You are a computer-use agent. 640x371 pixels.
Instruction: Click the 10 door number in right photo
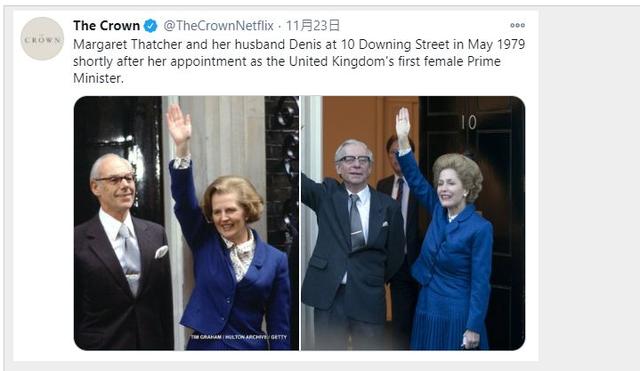469,122
